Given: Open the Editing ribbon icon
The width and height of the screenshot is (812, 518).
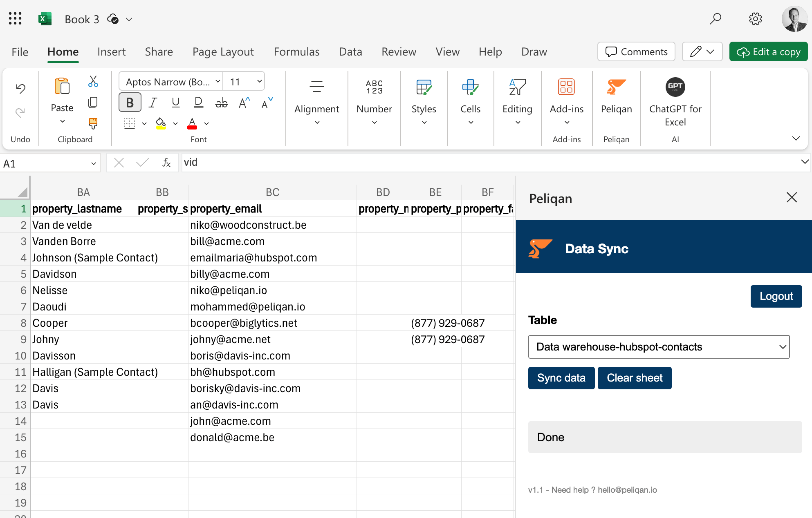Looking at the screenshot, I should [x=517, y=87].
